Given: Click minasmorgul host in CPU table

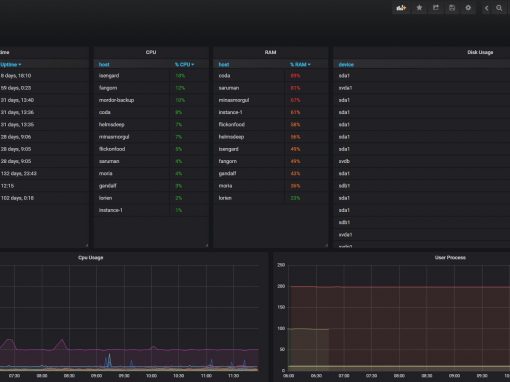Looking at the screenshot, I should pos(114,137).
